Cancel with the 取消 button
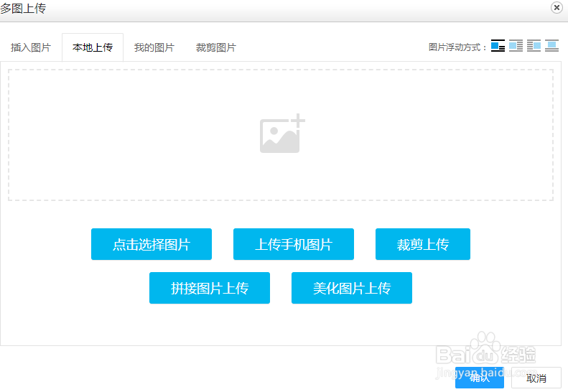 tap(536, 378)
